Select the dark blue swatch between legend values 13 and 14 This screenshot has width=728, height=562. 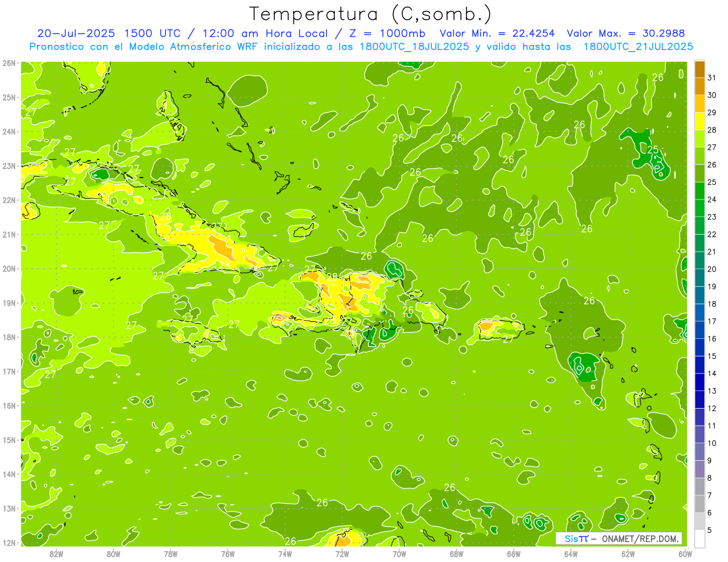699,383
